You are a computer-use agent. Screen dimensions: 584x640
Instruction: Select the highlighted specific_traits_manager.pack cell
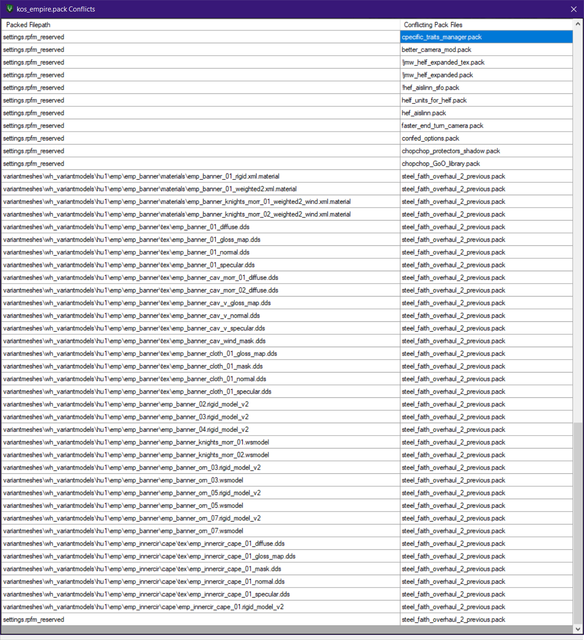point(486,37)
